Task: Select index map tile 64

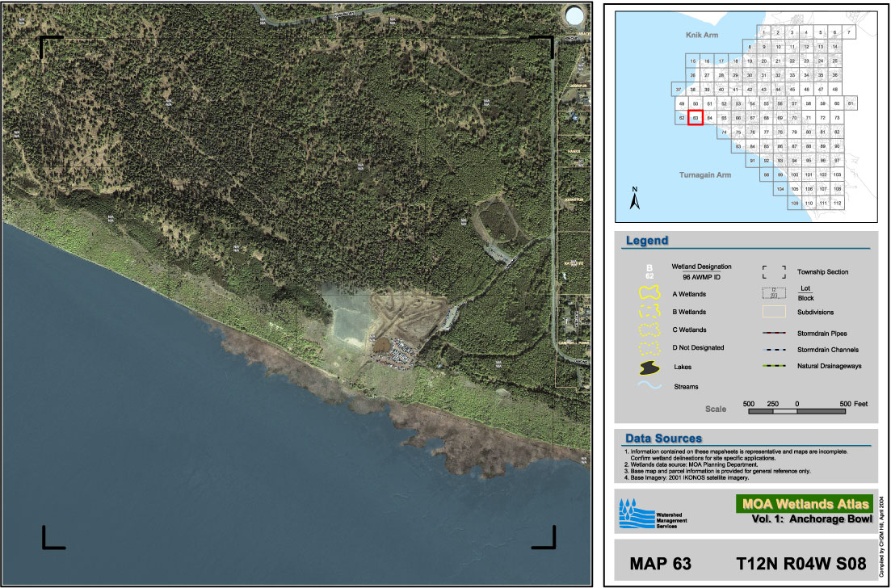Action: (x=709, y=118)
